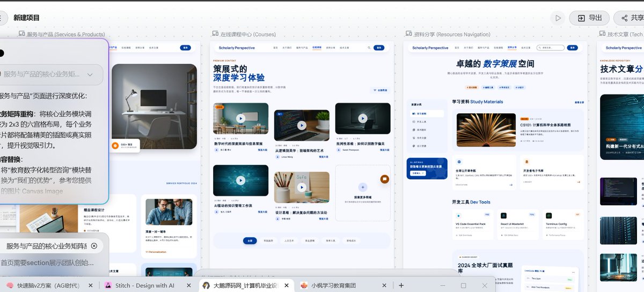This screenshot has width=644, height=292.
Task: Click the VS Code Essential Pack card
Action: tap(473, 224)
